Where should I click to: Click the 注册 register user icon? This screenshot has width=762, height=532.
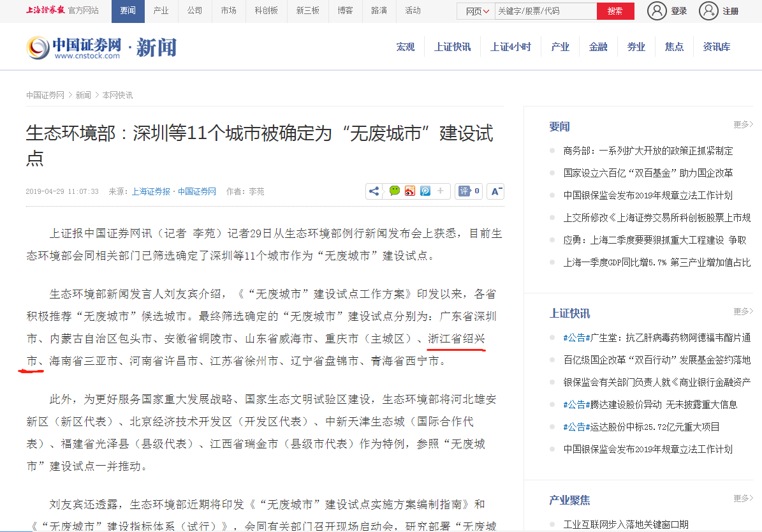708,11
